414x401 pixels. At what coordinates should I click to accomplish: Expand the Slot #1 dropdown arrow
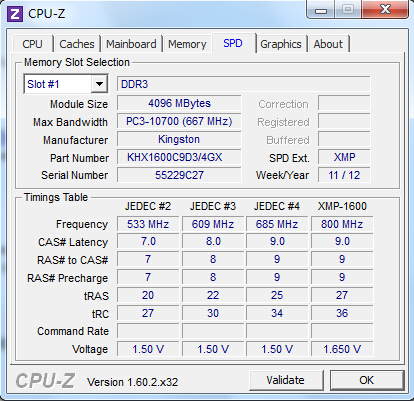99,84
